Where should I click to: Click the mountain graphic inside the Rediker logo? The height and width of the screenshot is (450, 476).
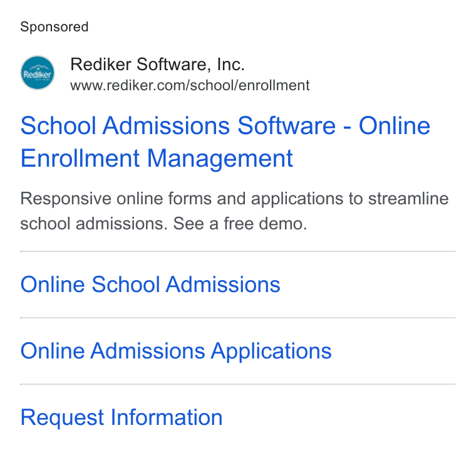38,68
